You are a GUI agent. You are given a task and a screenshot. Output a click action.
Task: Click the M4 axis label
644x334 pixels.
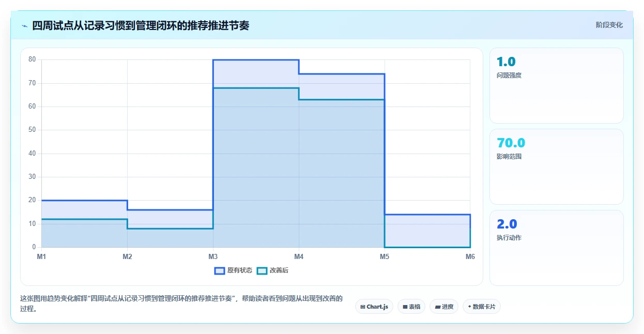point(299,256)
